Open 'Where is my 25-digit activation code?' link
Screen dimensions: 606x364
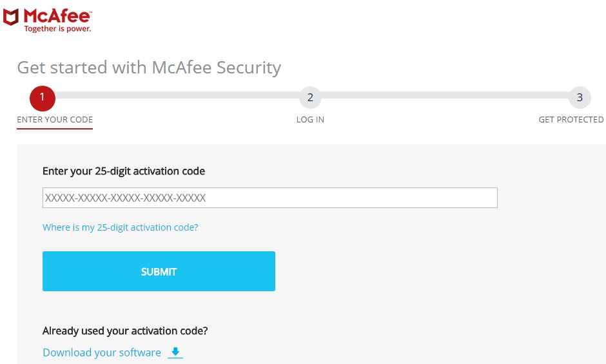(120, 227)
